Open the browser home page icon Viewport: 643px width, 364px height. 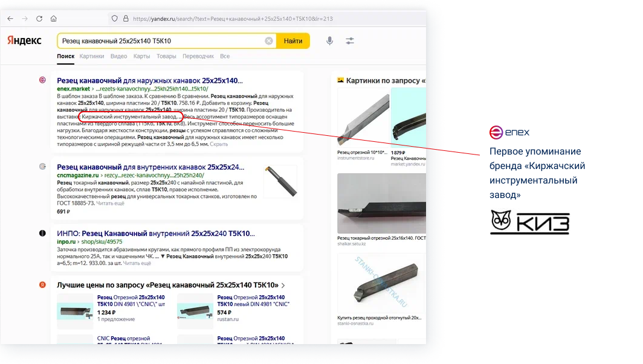click(x=53, y=19)
